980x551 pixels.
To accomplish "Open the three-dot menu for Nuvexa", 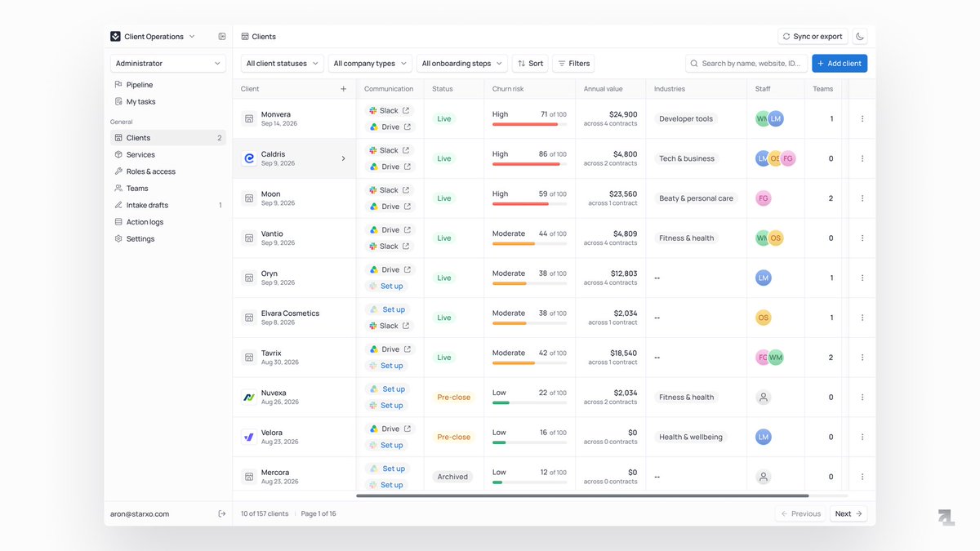I will pos(862,398).
